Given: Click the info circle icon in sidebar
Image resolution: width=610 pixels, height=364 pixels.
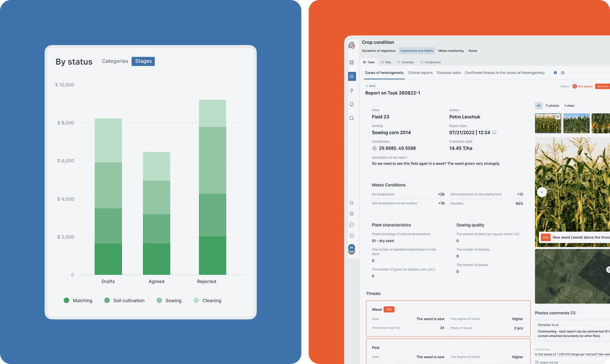Looking at the screenshot, I should pos(352,236).
